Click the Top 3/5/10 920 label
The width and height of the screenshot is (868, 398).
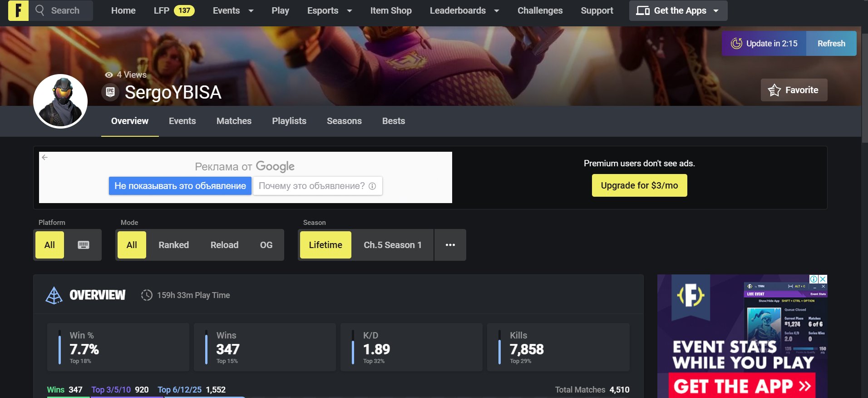tap(120, 390)
